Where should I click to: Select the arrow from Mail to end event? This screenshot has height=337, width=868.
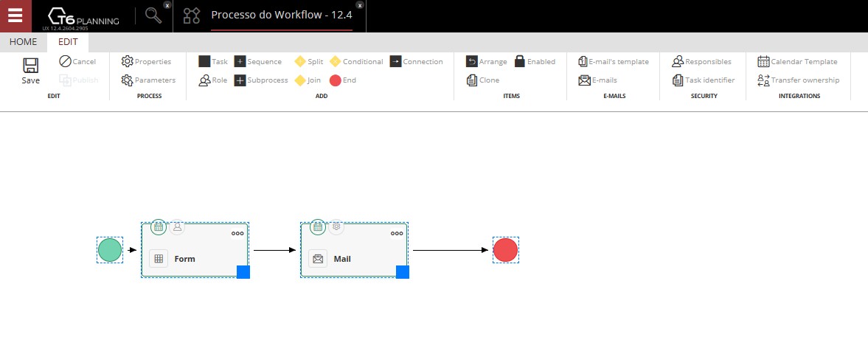(x=451, y=250)
